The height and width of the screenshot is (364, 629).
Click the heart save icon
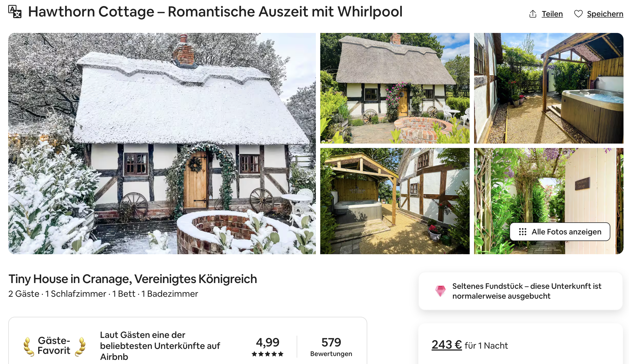[x=578, y=14]
